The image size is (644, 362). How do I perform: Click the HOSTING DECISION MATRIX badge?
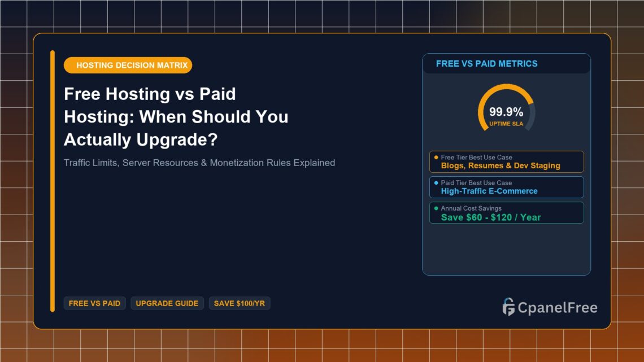coord(128,66)
